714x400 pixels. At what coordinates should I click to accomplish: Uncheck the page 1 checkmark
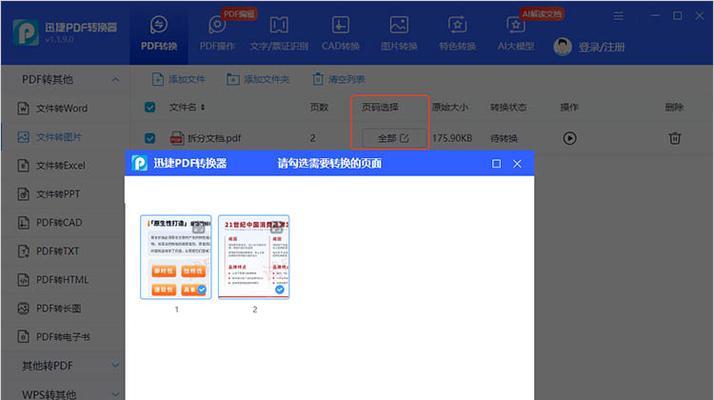[x=202, y=289]
